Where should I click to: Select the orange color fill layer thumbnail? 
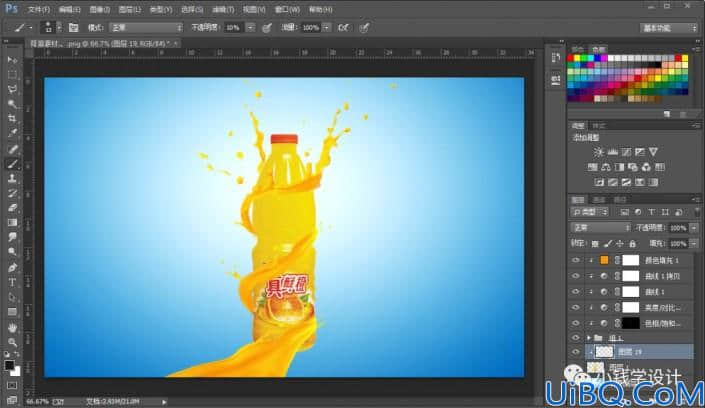pyautogui.click(x=604, y=260)
